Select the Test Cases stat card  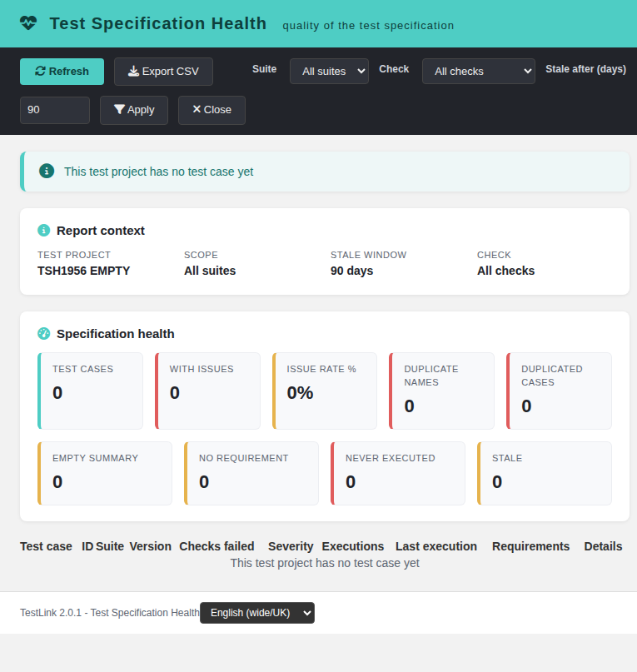(x=91, y=391)
